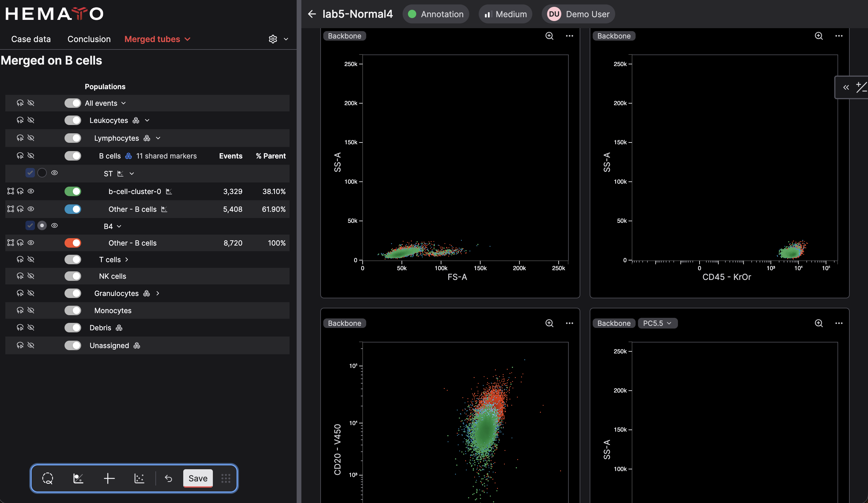The width and height of the screenshot is (868, 503).
Task: Click the '11 shared markers' text
Action: click(x=166, y=156)
